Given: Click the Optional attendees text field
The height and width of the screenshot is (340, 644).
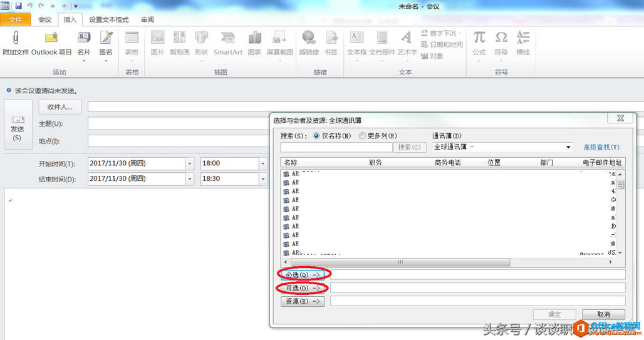Looking at the screenshot, I should tap(477, 288).
